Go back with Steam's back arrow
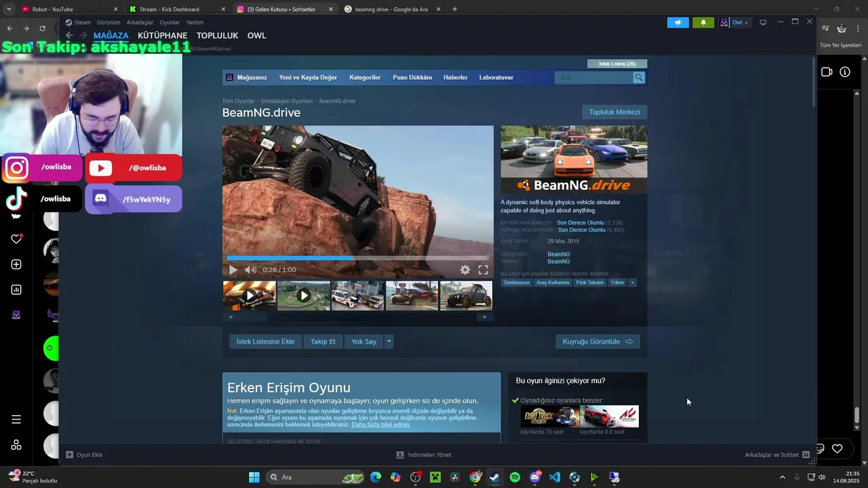The image size is (868, 488). tap(69, 36)
